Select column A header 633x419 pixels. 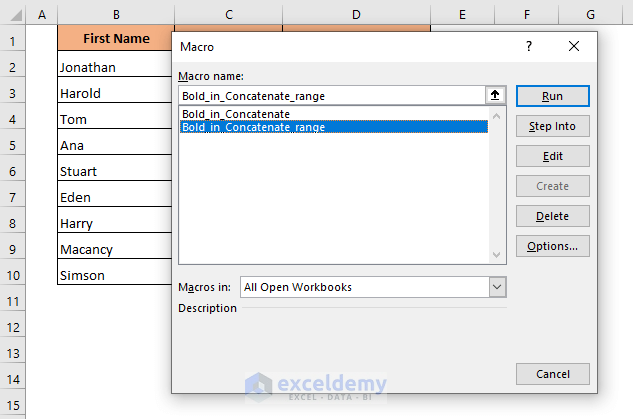42,15
